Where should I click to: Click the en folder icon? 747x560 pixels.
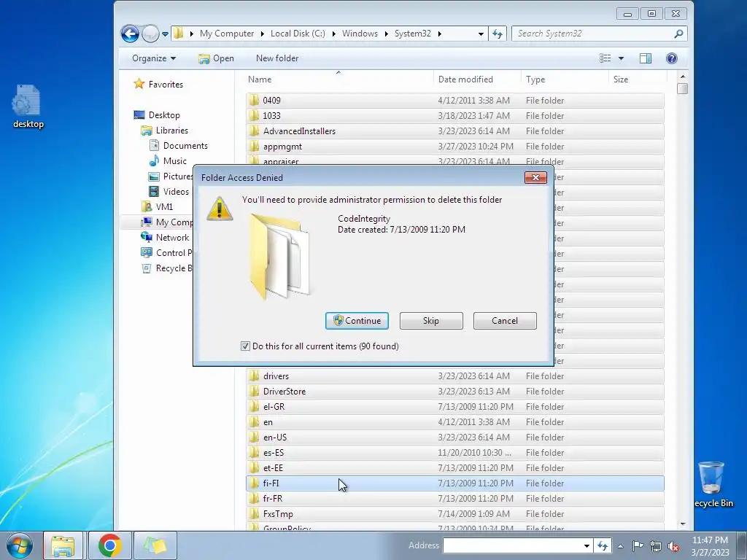tap(255, 422)
